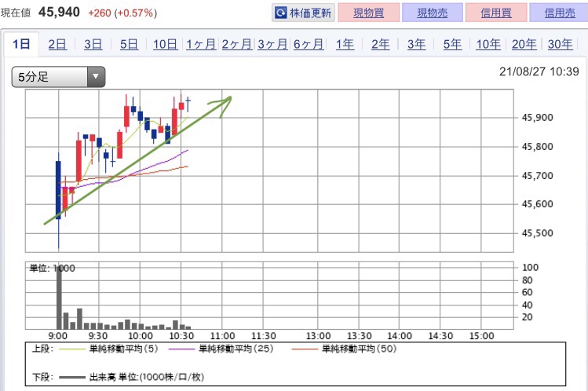Click the 単位: 1000 volume label
The width and height of the screenshot is (588, 391).
point(52,268)
